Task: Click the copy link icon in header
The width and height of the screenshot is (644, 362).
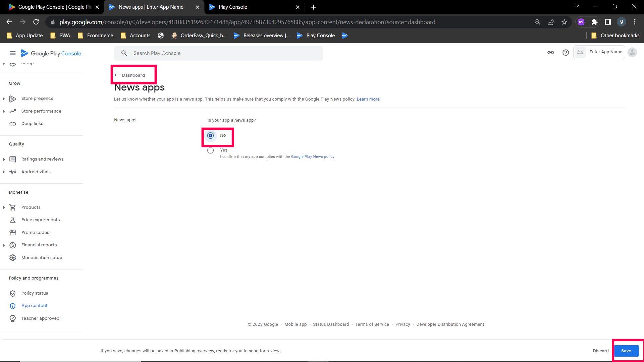Action: coord(550,53)
